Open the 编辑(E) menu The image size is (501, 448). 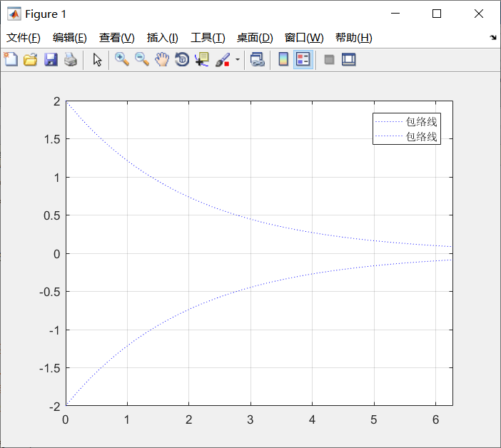pyautogui.click(x=70, y=38)
